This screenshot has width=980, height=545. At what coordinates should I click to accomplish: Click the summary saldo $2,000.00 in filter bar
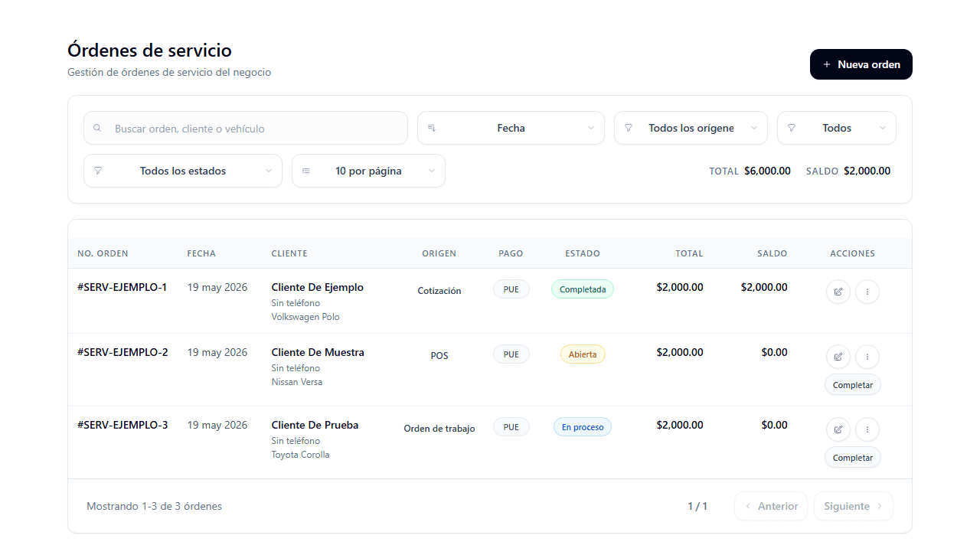click(x=867, y=171)
